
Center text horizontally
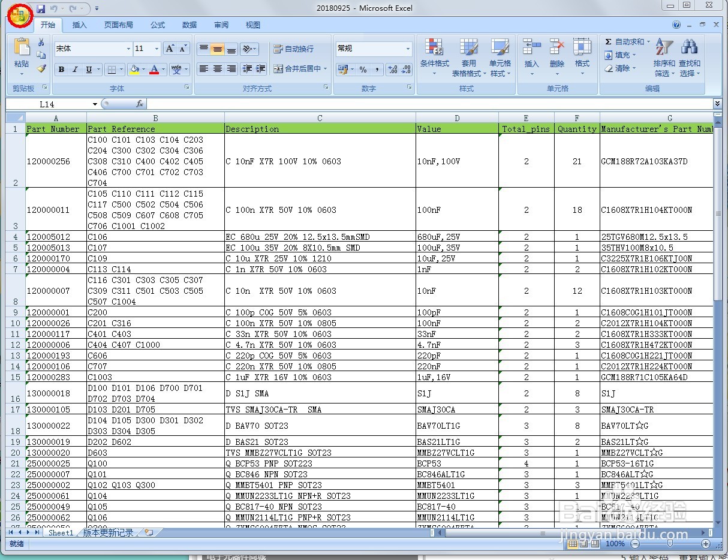click(218, 69)
